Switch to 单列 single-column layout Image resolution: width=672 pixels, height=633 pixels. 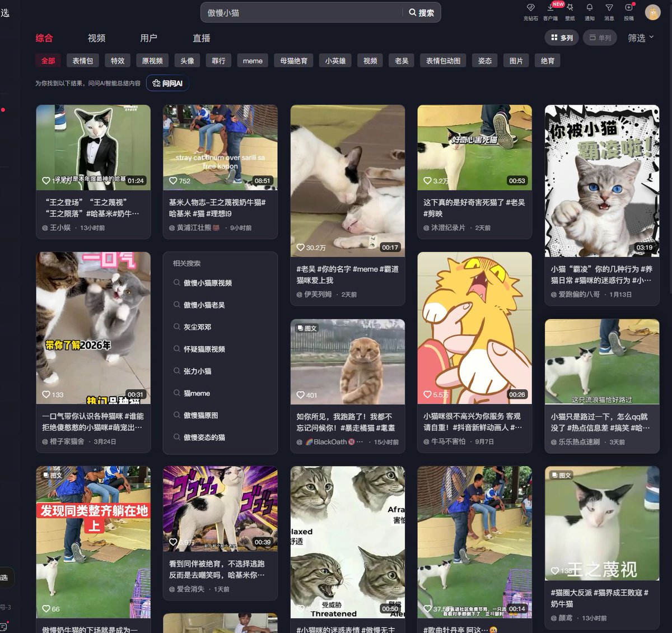[x=600, y=38]
